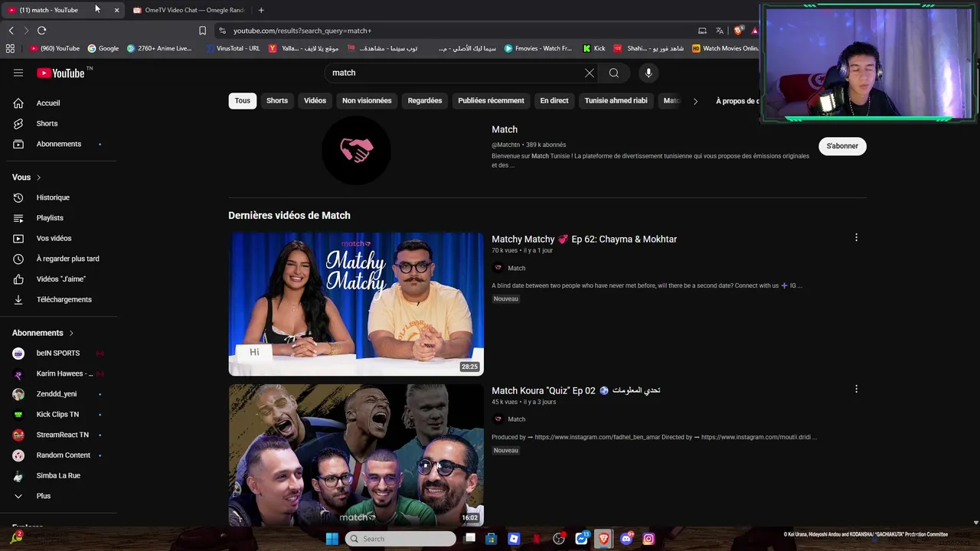
Task: Select the Tous filter chip
Action: (x=242, y=101)
